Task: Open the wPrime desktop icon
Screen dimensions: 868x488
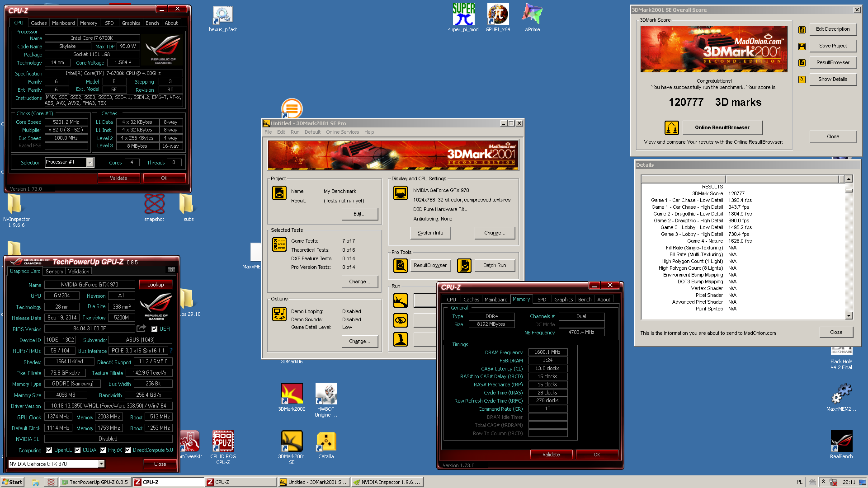Action: pyautogui.click(x=532, y=18)
